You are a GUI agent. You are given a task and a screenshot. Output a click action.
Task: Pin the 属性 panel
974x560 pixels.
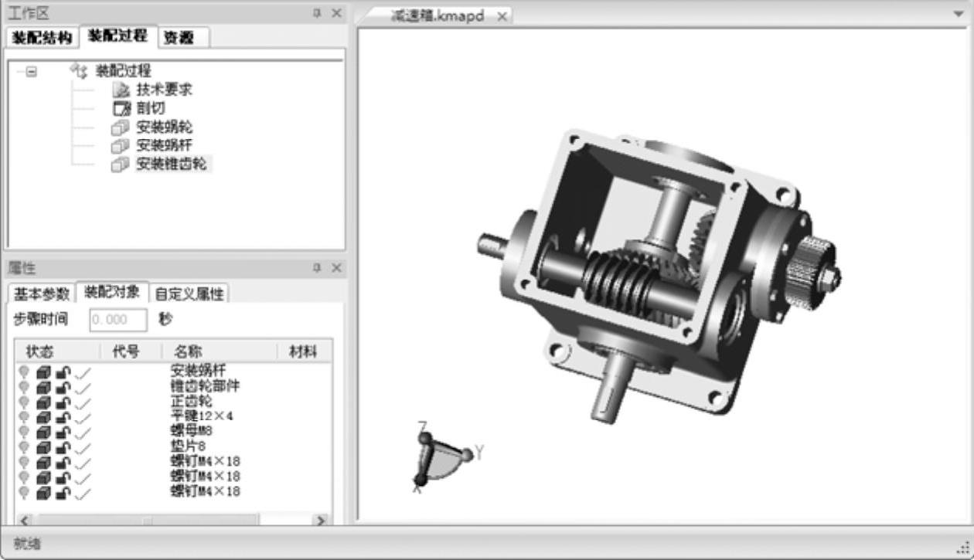(317, 267)
